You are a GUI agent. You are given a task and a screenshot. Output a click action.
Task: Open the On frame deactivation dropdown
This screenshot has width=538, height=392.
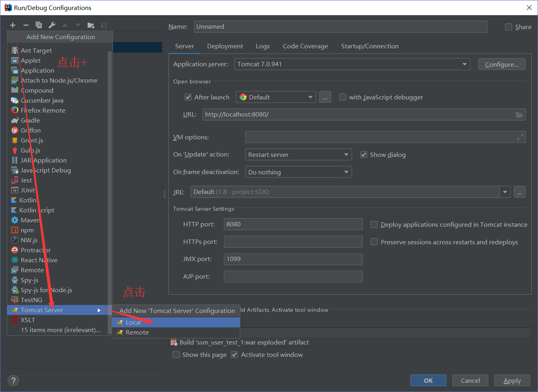tap(299, 172)
